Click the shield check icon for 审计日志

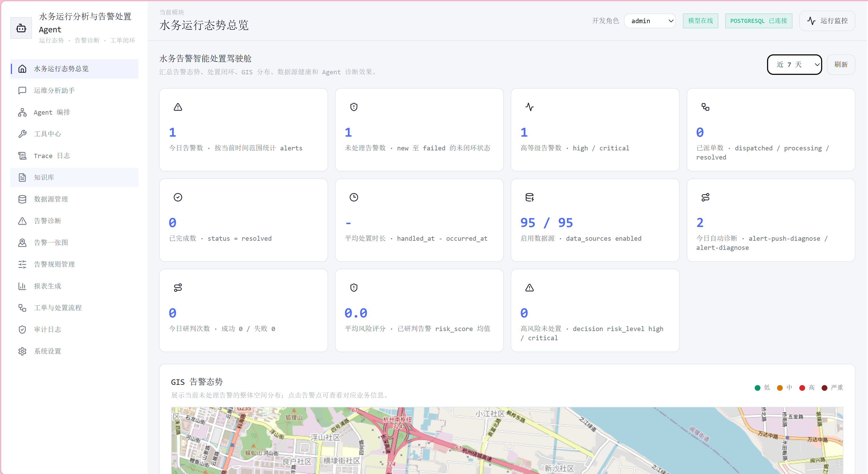coord(22,330)
